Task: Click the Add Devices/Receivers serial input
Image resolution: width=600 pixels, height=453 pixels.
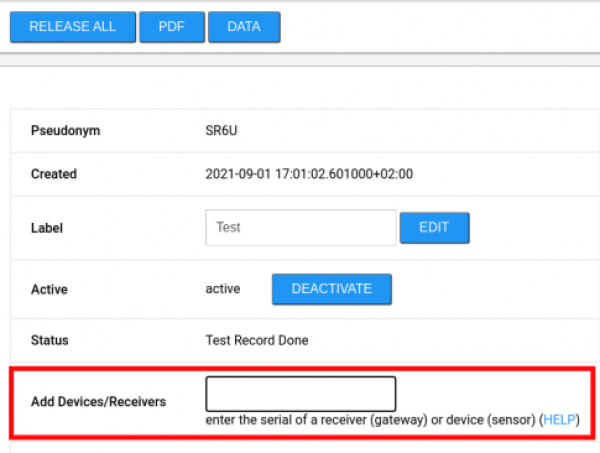Action: pos(300,393)
